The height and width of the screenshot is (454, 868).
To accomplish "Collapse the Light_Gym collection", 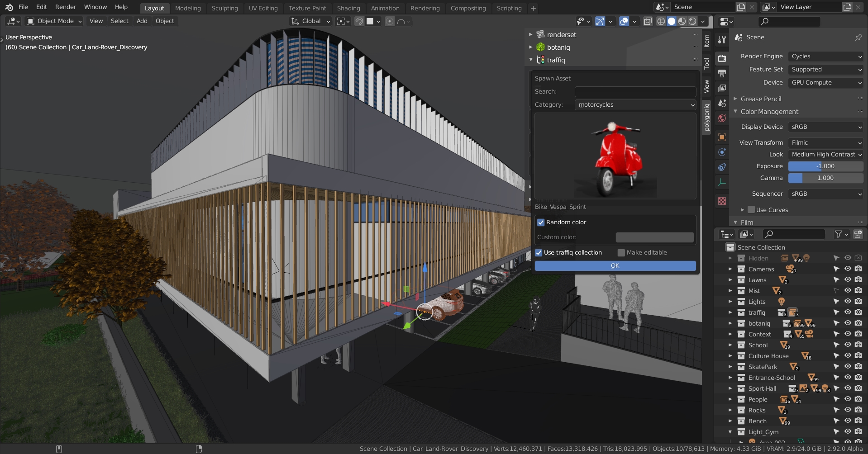I will pyautogui.click(x=730, y=432).
